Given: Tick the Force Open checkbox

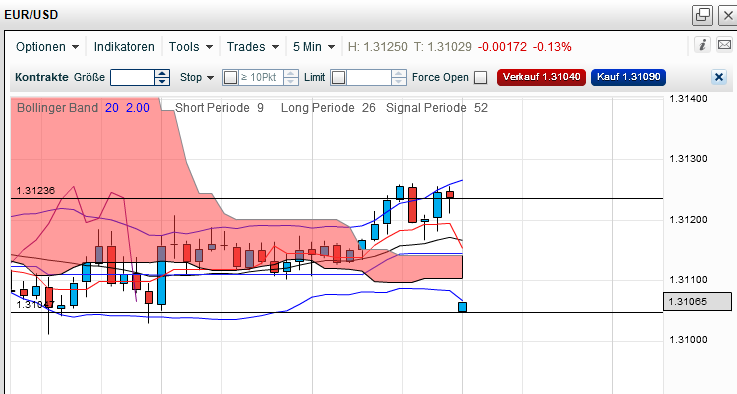Looking at the screenshot, I should tap(480, 78).
